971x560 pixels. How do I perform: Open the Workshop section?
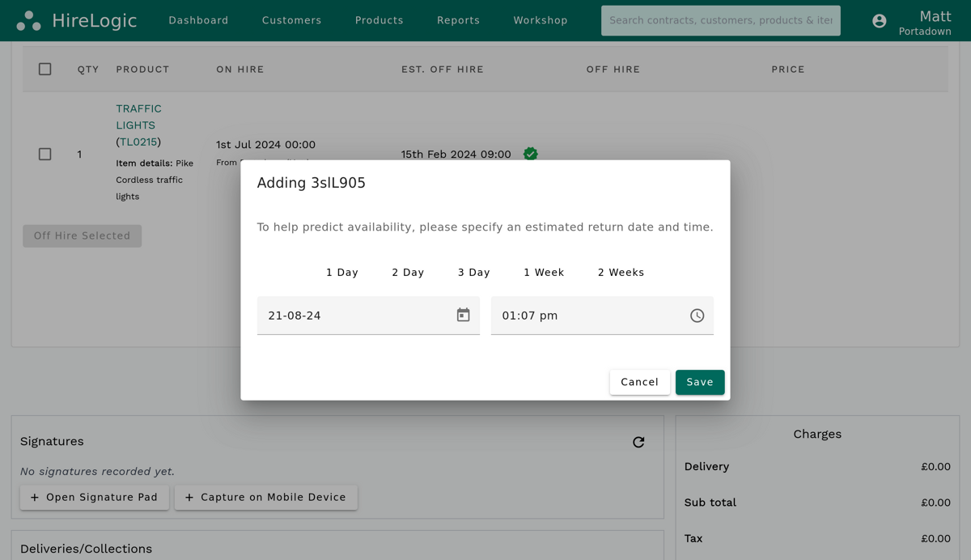coord(540,20)
